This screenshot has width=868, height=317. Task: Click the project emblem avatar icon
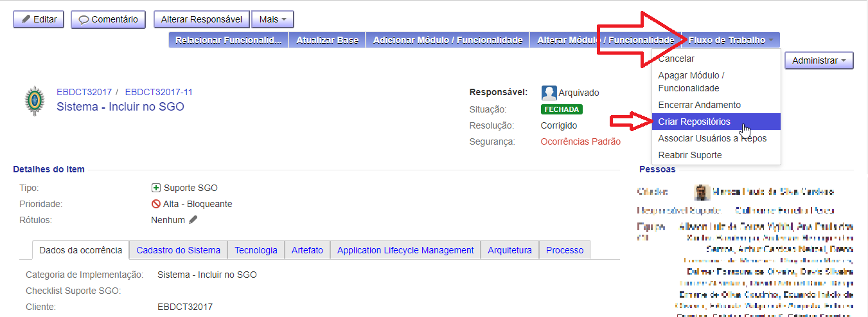(35, 102)
